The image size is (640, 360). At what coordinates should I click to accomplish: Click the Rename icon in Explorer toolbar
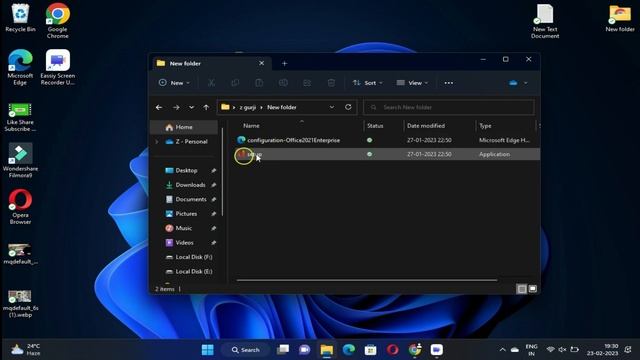click(283, 83)
